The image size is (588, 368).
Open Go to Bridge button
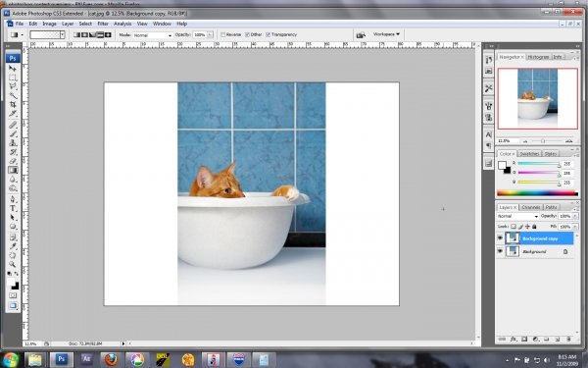pyautogui.click(x=361, y=35)
